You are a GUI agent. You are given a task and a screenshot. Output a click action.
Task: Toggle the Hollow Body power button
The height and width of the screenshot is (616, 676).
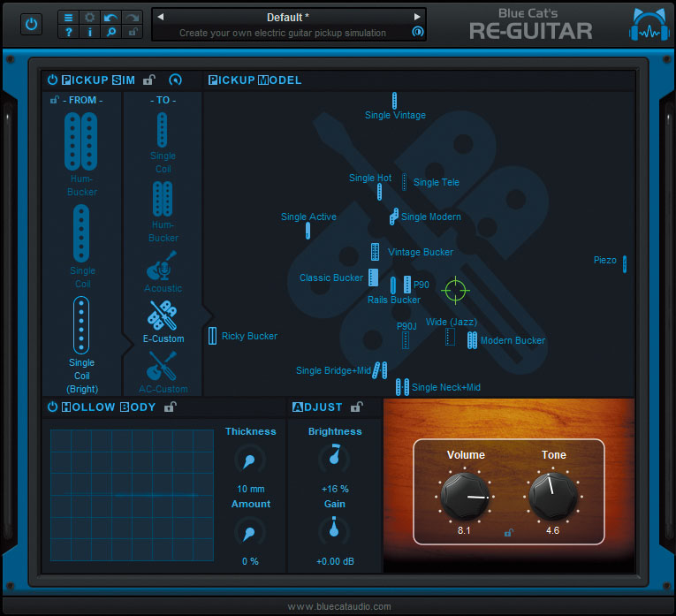[x=52, y=407]
